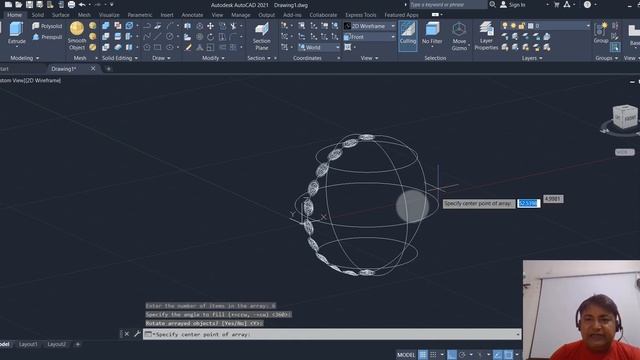Click the keyword search box
This screenshot has width=640, height=360.
coord(448,4)
